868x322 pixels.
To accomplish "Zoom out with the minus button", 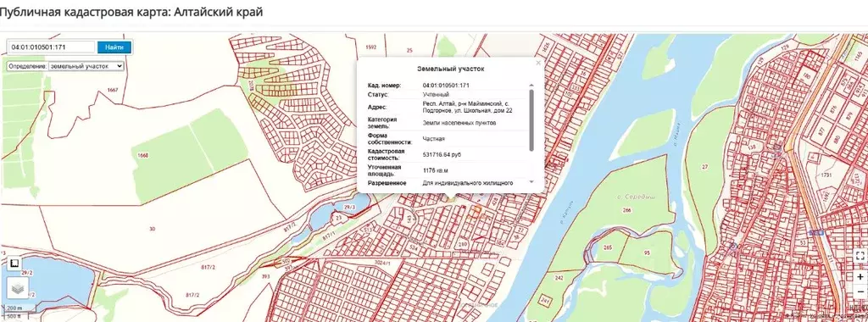I will 860,291.
